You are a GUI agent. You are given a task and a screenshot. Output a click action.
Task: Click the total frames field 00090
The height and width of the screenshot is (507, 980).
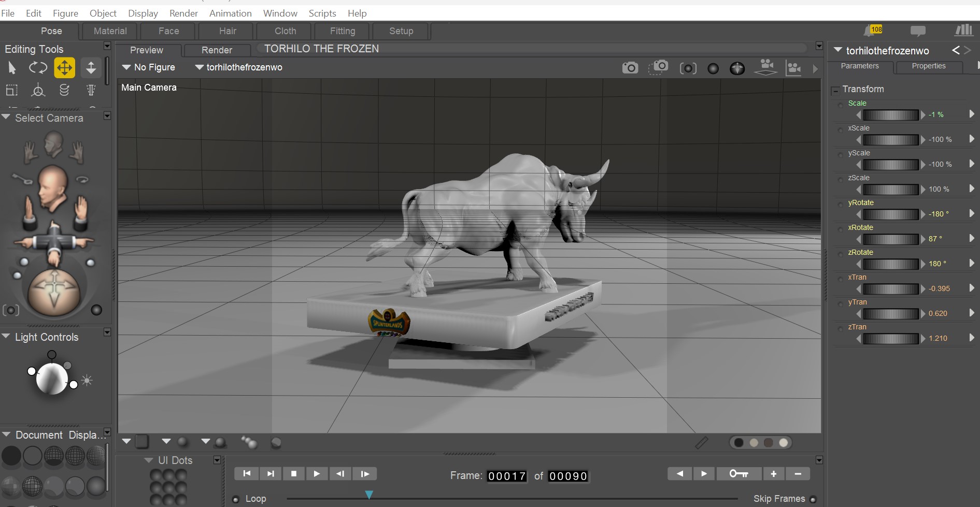(x=568, y=476)
